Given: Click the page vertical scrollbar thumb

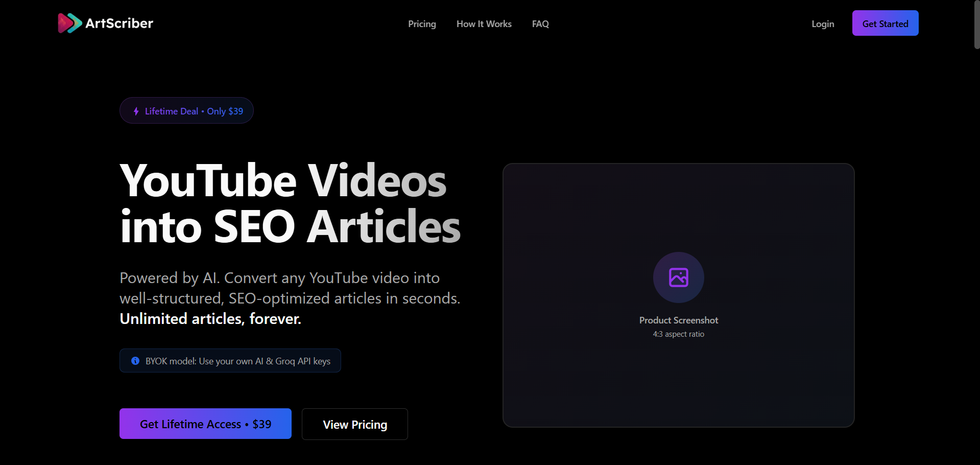Looking at the screenshot, I should (x=977, y=25).
